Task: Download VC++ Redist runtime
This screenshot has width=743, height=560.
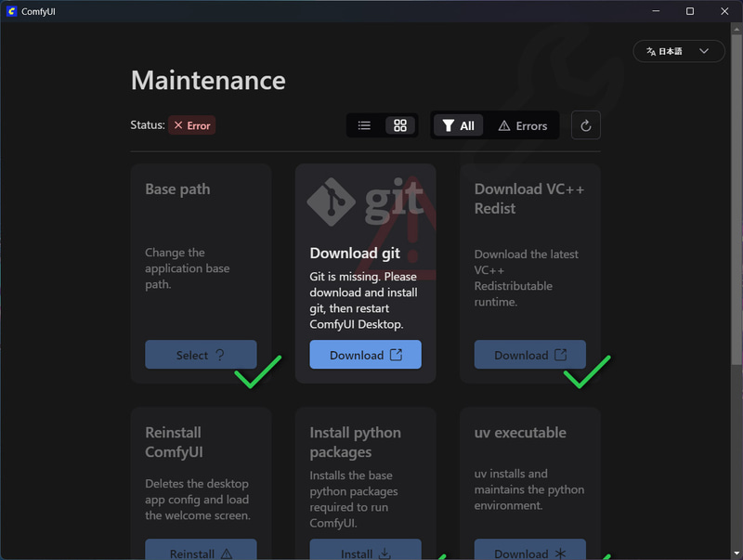Action: [x=529, y=355]
